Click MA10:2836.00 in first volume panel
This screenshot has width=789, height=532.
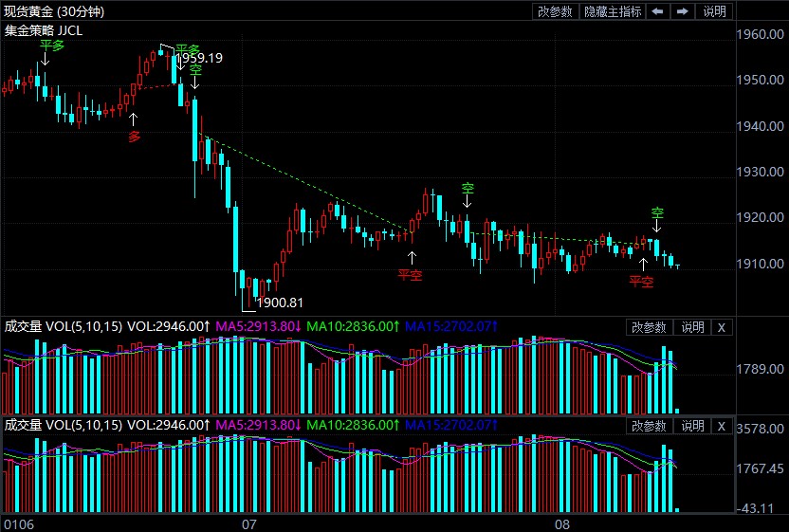coord(353,326)
